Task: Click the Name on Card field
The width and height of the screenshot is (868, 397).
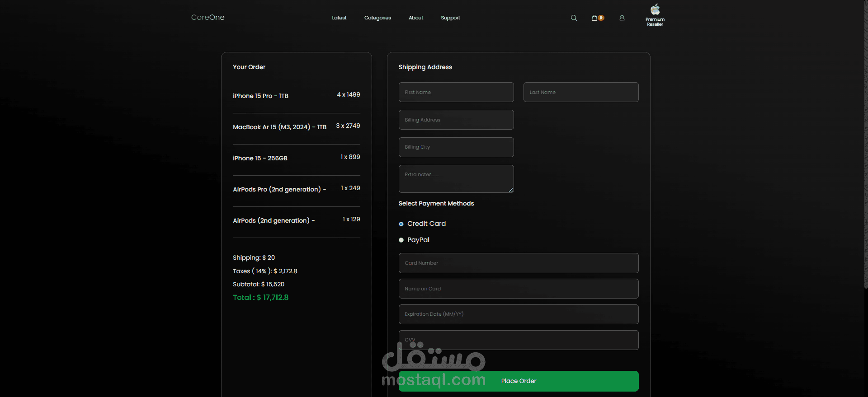Action: [519, 289]
